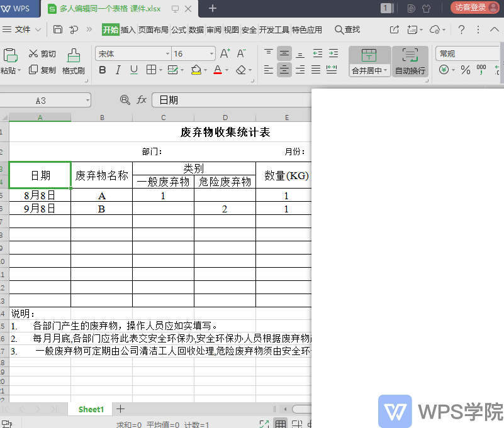Click the fx insert function icon
The height and width of the screenshot is (428, 504).
[142, 100]
